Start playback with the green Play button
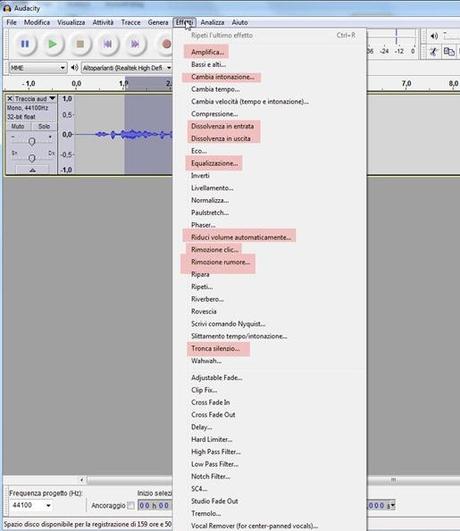 52,44
